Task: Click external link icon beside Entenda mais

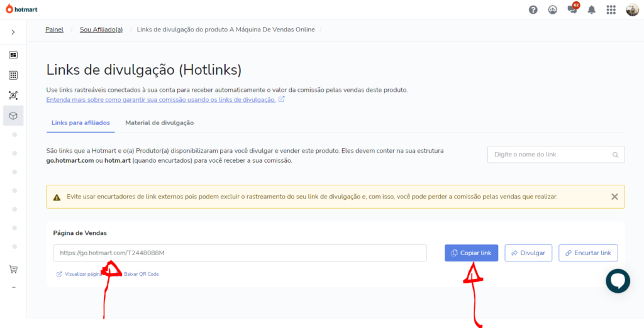Action: [x=281, y=99]
